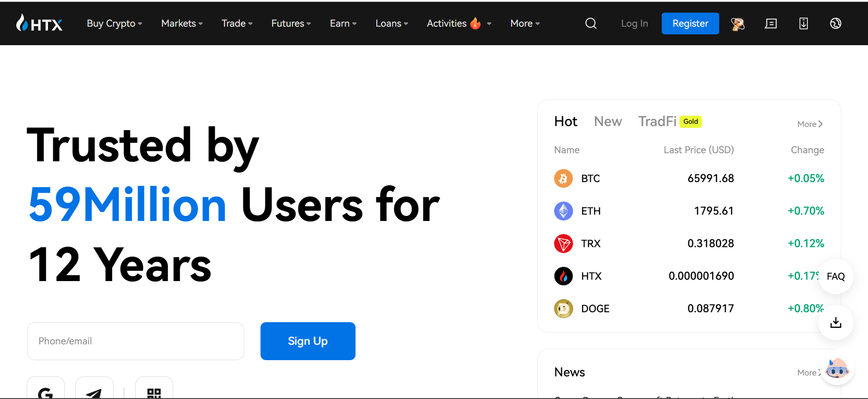Viewport: 868px width, 399px height.
Task: Click TRX price 0.318028
Action: coord(711,244)
